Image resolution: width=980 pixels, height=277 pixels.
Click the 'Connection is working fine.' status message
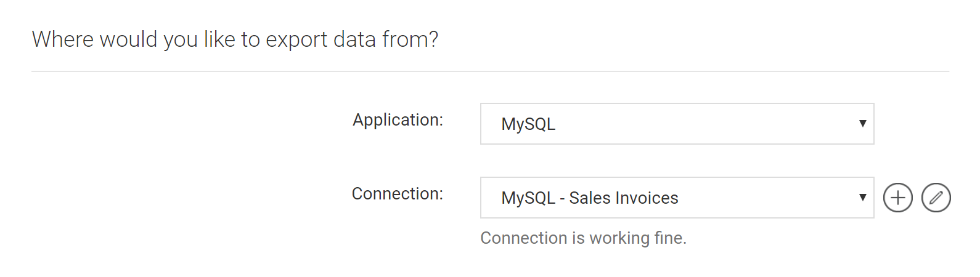[x=584, y=238]
